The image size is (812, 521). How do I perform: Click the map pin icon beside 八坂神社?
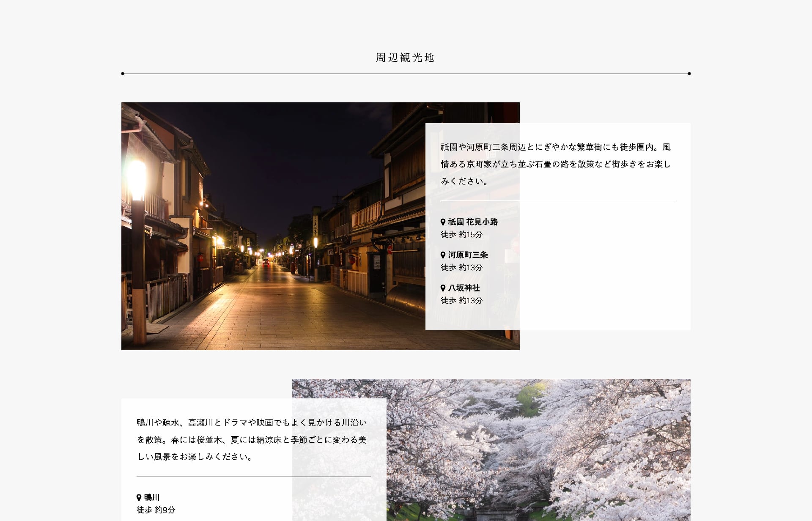tap(443, 288)
